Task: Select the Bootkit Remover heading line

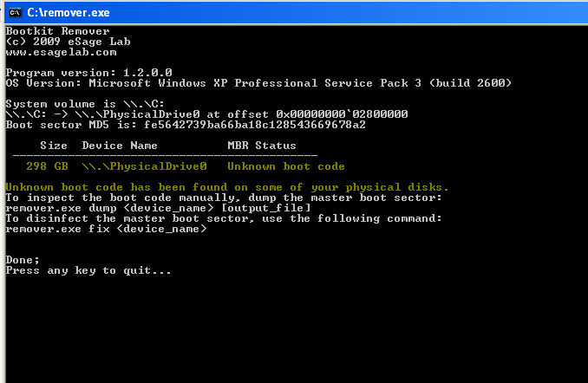Action: click(x=58, y=31)
